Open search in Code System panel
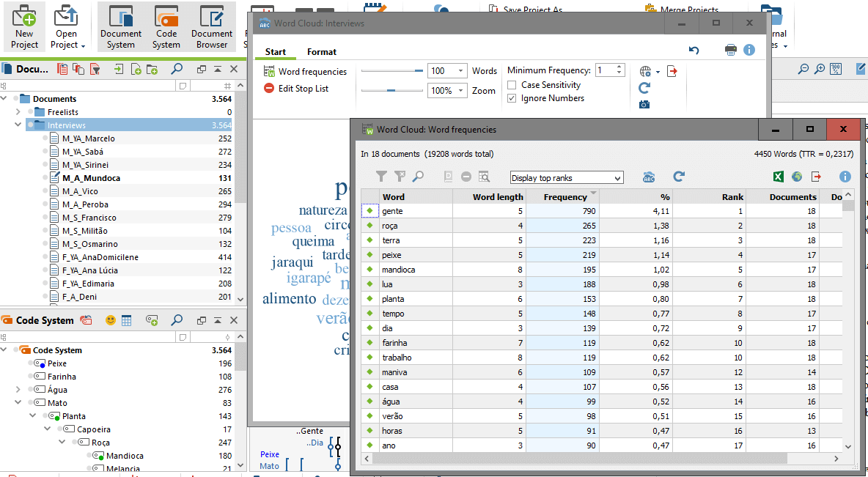Image resolution: width=868 pixels, height=477 pixels. pyautogui.click(x=177, y=320)
